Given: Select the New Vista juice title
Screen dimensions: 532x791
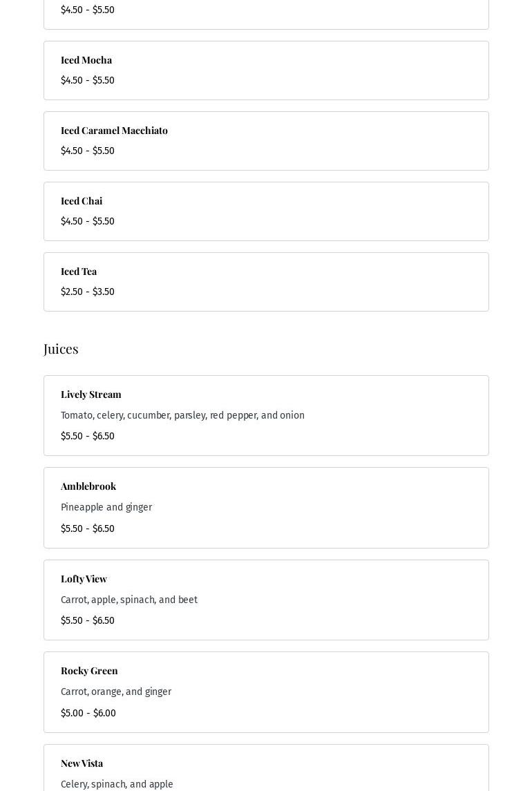Looking at the screenshot, I should 82,763.
